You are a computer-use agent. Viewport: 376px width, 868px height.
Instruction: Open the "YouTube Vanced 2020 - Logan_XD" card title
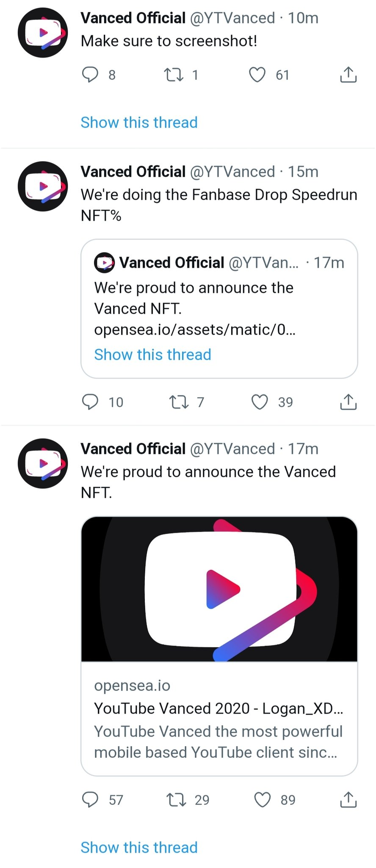coord(218,708)
